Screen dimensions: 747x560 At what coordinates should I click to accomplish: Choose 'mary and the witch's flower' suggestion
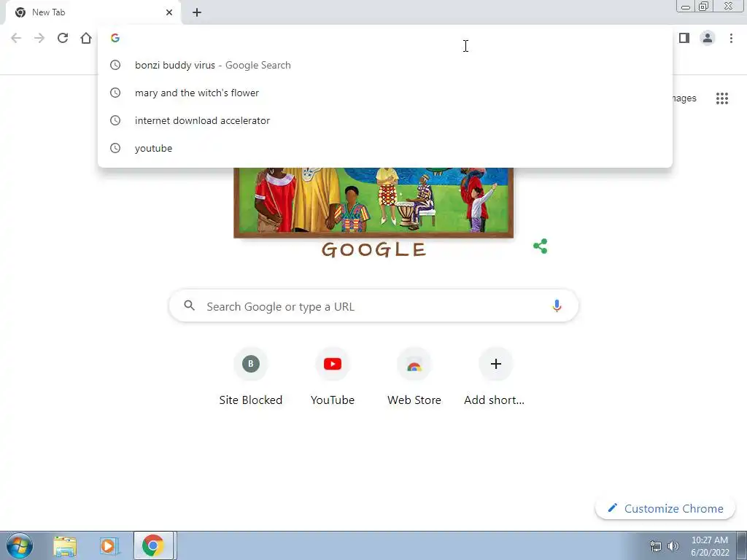click(385, 93)
